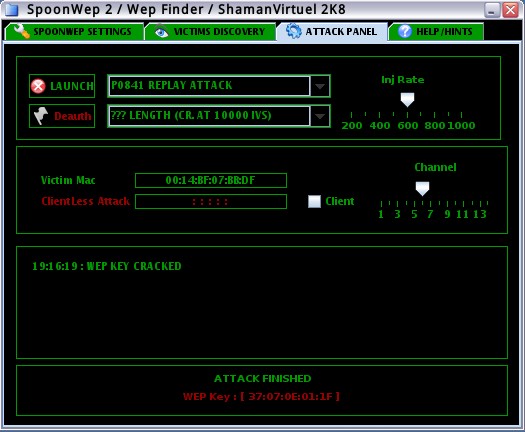
Task: Click the pin icon beside Deauth
Action: [x=41, y=116]
